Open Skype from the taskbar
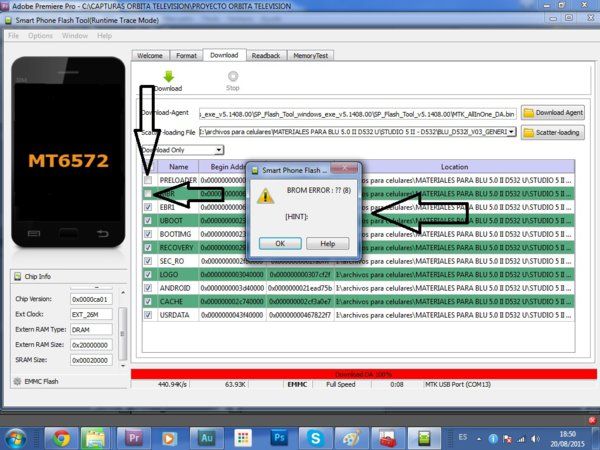 [x=315, y=438]
